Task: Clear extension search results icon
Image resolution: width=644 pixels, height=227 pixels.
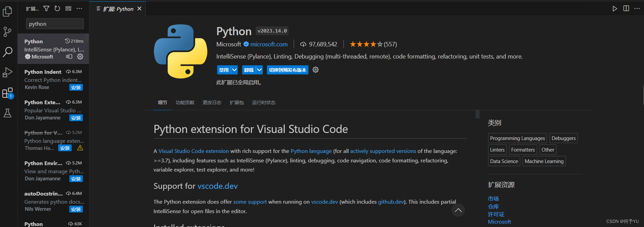Action: pos(68,8)
